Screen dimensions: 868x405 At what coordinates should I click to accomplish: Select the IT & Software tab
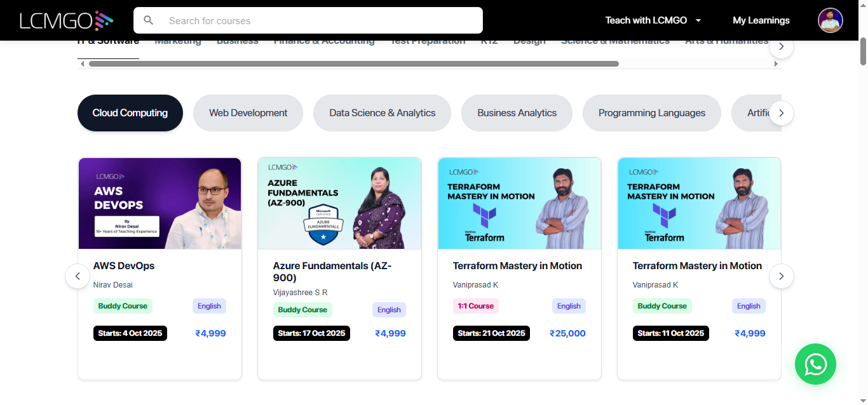click(x=108, y=44)
